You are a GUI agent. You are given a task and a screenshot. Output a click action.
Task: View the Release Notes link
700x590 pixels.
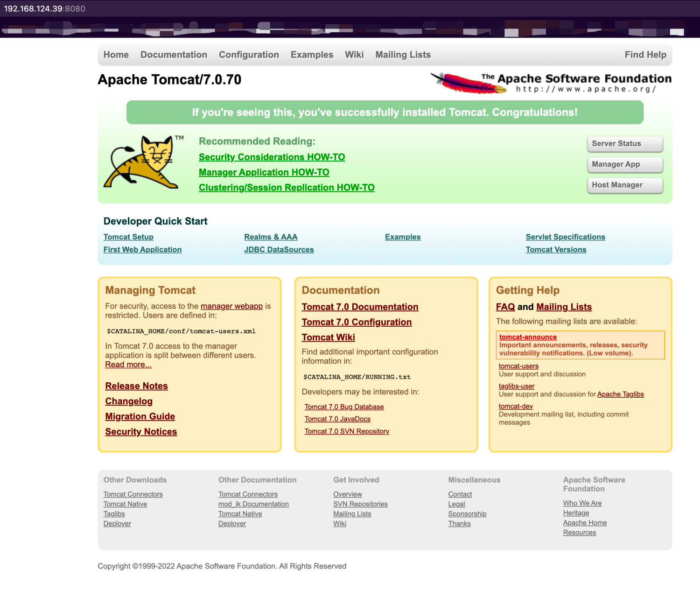tap(136, 386)
